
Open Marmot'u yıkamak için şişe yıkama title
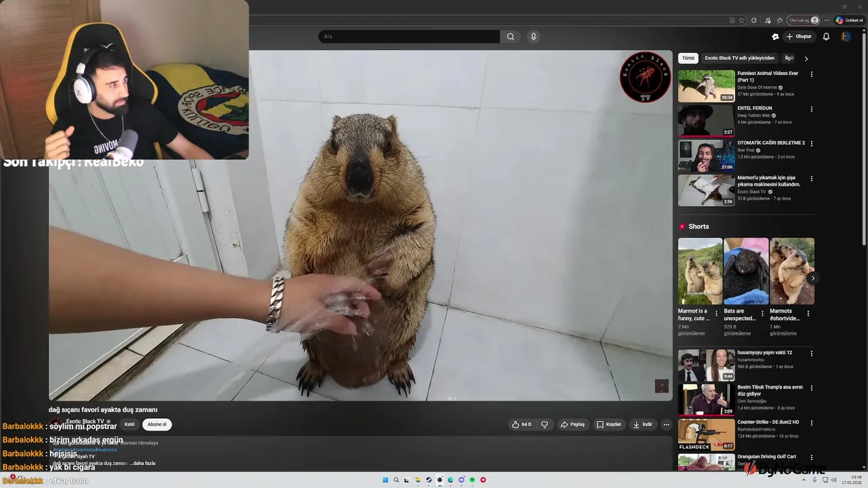tap(769, 181)
